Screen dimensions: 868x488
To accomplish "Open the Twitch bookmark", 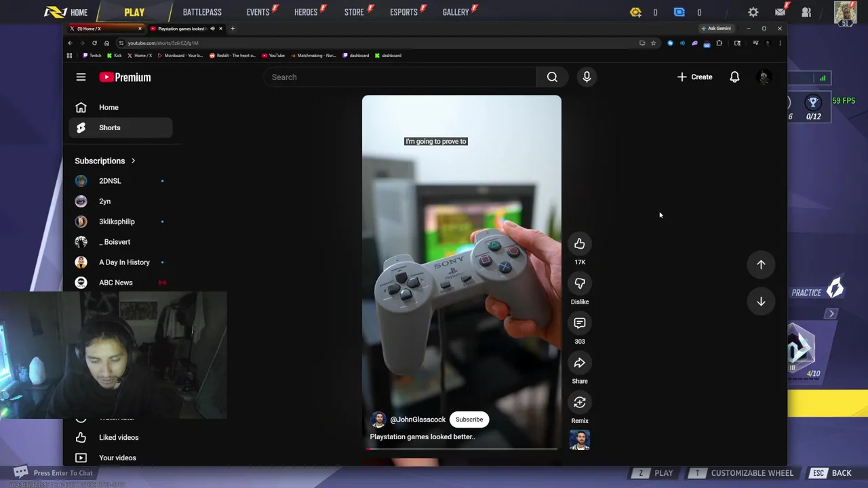I will pyautogui.click(x=92, y=56).
